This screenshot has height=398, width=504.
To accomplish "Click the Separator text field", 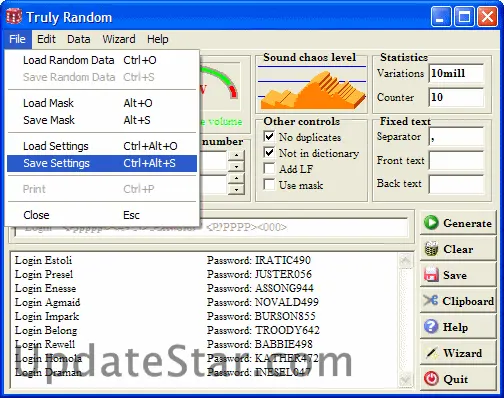I will click(456, 136).
